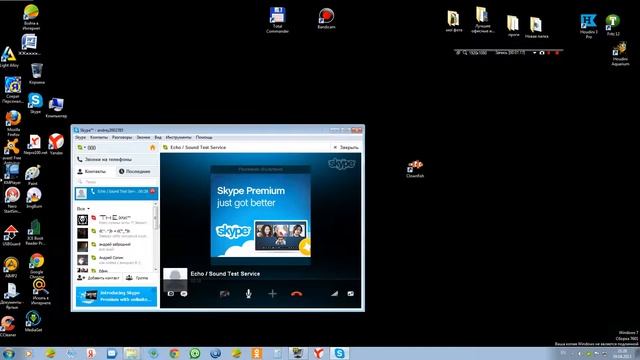Open the Clownfish desktop icon
The image size is (640, 360).
click(x=415, y=169)
